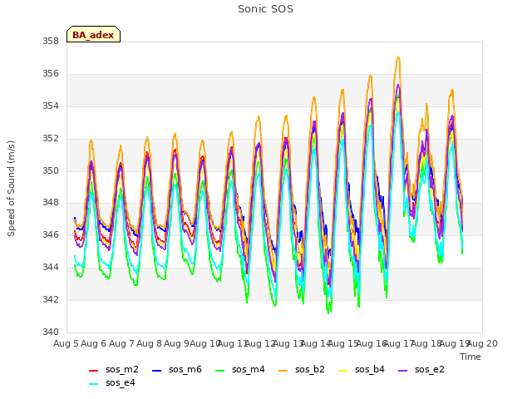532x399 pixels.
Task: Click the 356 y-axis tick label
Action: point(51,74)
